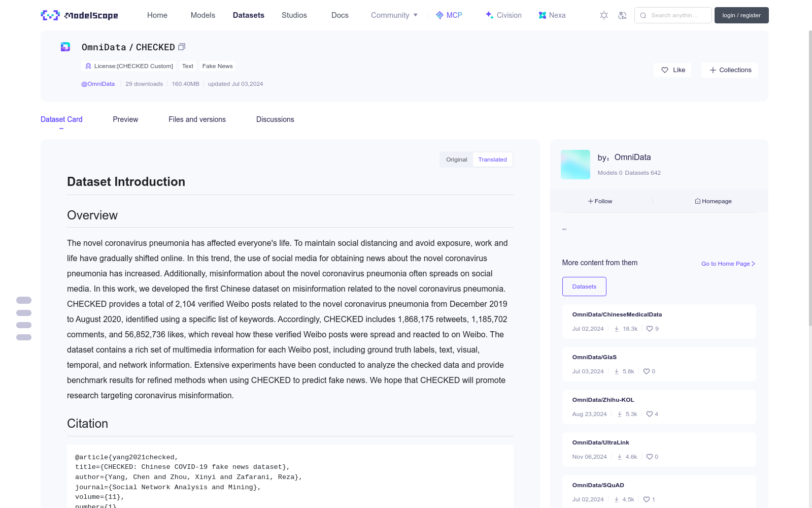Open the Discussions tab
This screenshot has width=812, height=508.
pyautogui.click(x=275, y=119)
